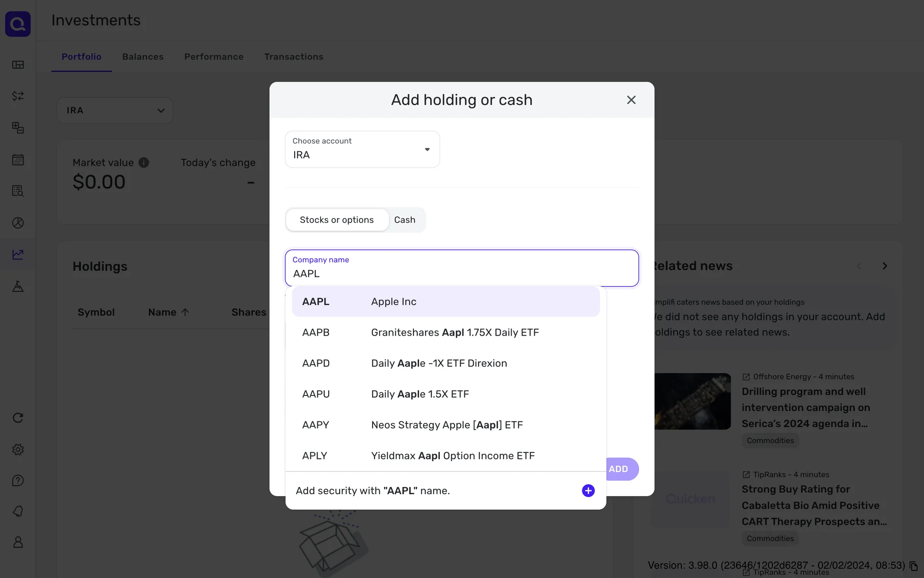Select the Stocks or options toggle
The width and height of the screenshot is (924, 578).
337,220
